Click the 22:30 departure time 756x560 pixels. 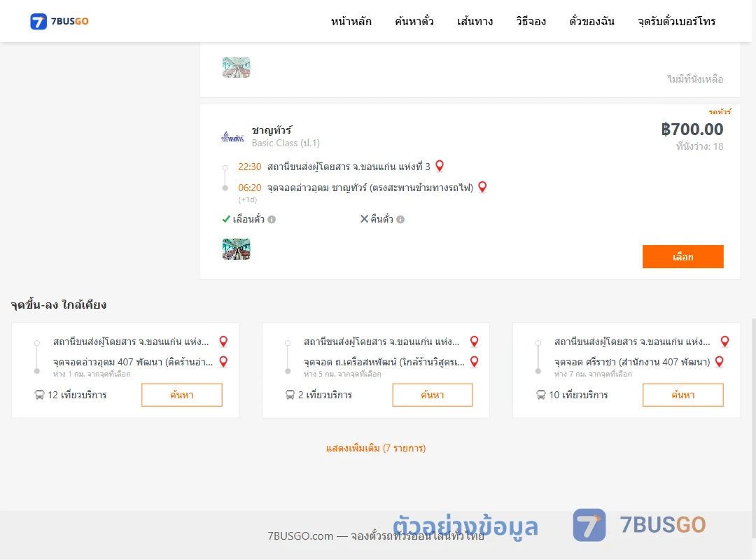[x=250, y=167]
